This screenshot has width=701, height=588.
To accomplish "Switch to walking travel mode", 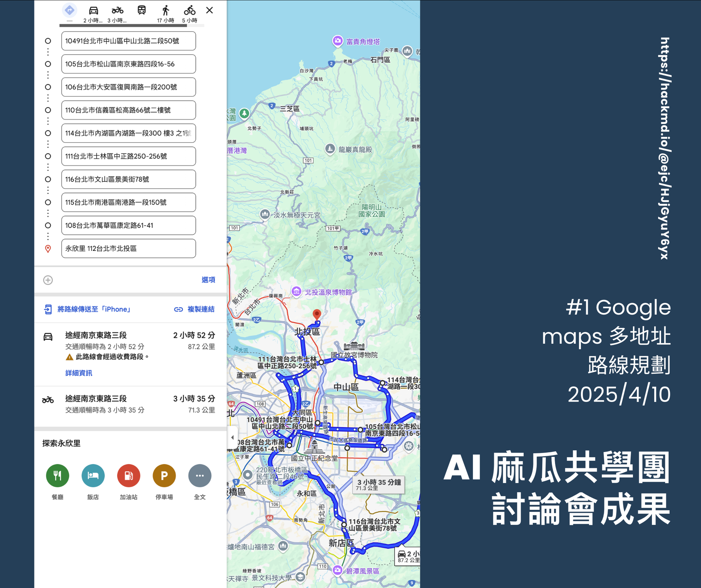I will (x=166, y=10).
